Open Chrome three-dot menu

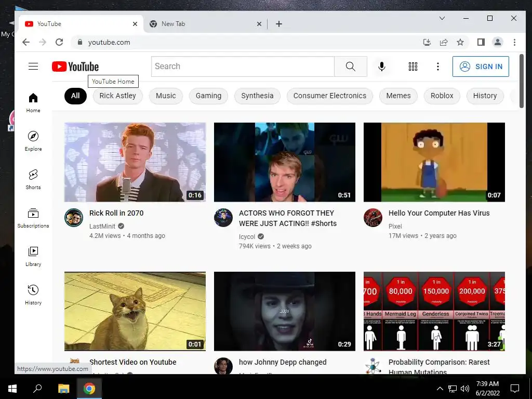514,42
